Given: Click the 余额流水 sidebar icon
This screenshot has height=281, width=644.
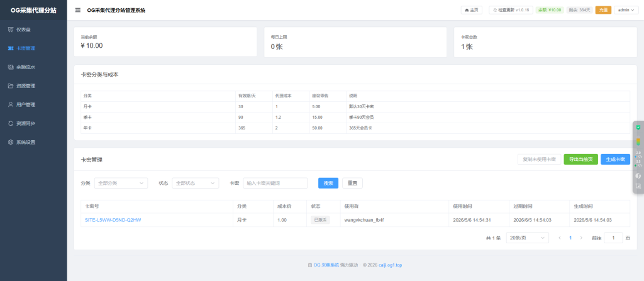Looking at the screenshot, I should click(x=11, y=67).
